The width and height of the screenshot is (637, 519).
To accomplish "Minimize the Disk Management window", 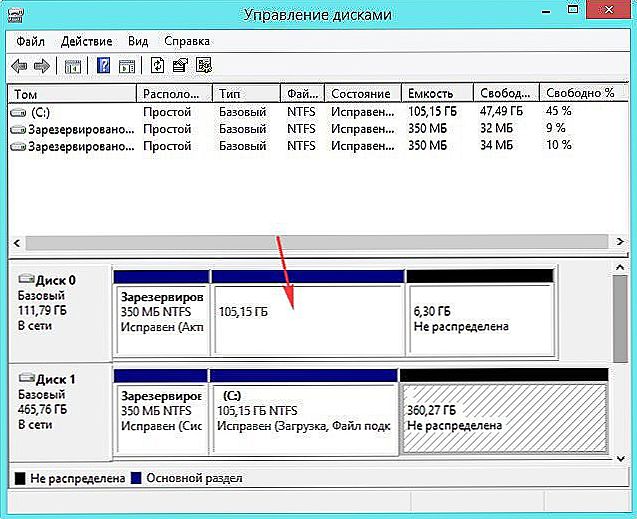I will pyautogui.click(x=546, y=11).
